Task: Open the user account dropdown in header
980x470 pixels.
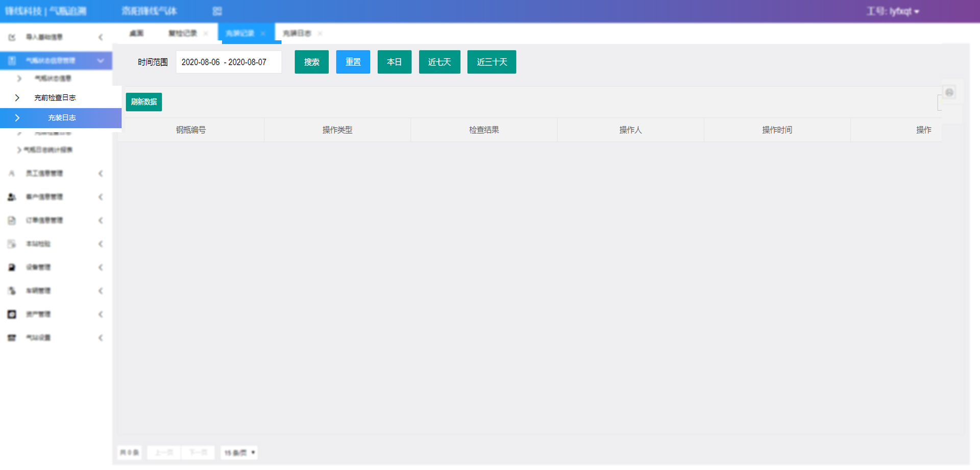Action: [x=892, y=11]
